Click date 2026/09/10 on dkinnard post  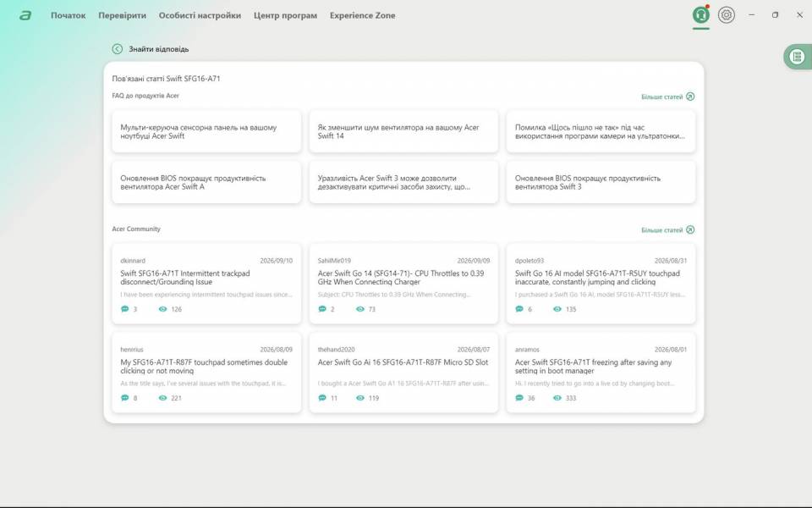pyautogui.click(x=276, y=261)
